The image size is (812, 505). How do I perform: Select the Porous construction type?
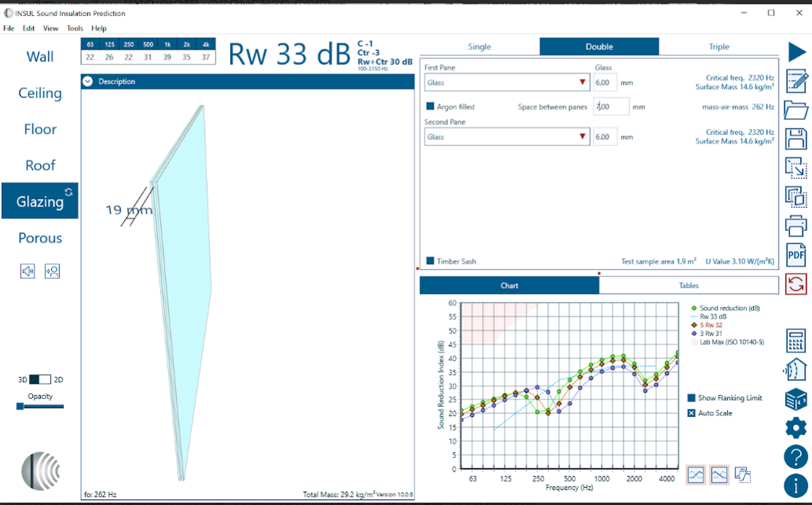click(x=40, y=237)
